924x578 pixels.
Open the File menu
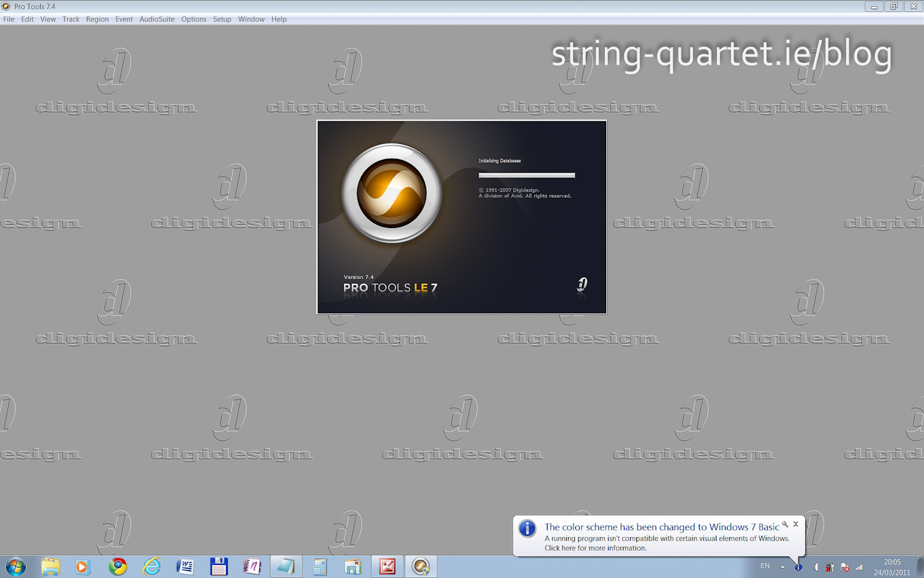coord(9,19)
